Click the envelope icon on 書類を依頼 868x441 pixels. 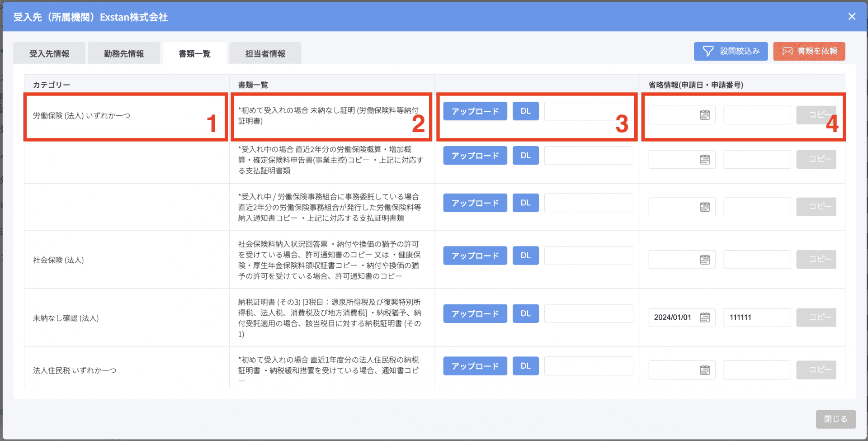[788, 51]
